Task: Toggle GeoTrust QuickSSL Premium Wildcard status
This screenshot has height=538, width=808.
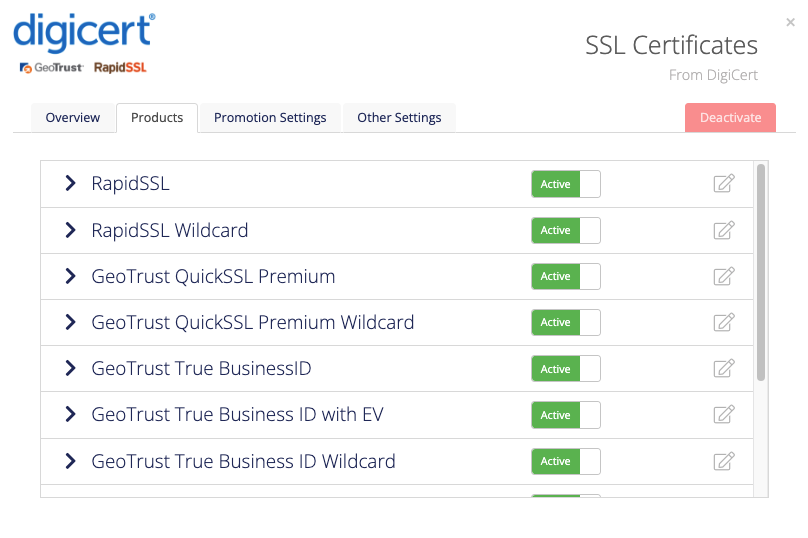Action: click(x=566, y=323)
